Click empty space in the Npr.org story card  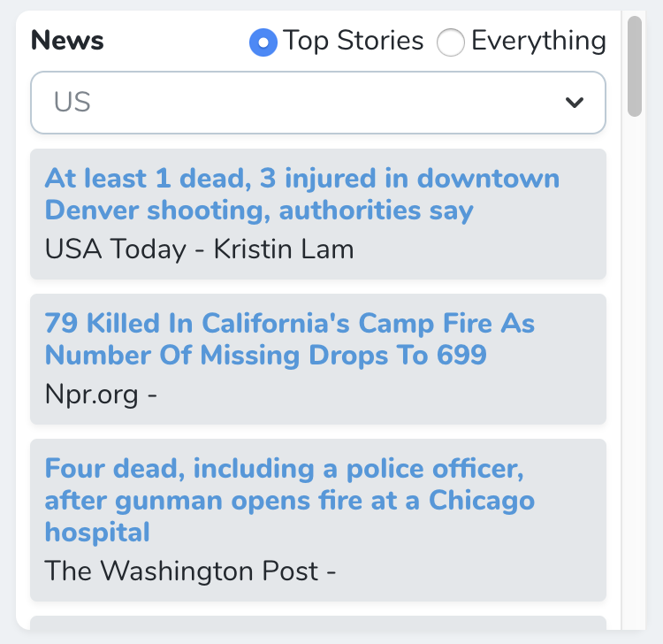pyautogui.click(x=398, y=396)
